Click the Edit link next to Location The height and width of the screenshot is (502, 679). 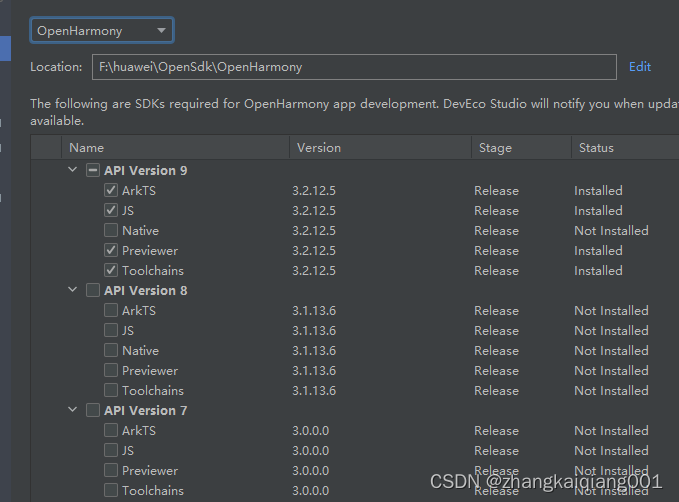tap(640, 67)
